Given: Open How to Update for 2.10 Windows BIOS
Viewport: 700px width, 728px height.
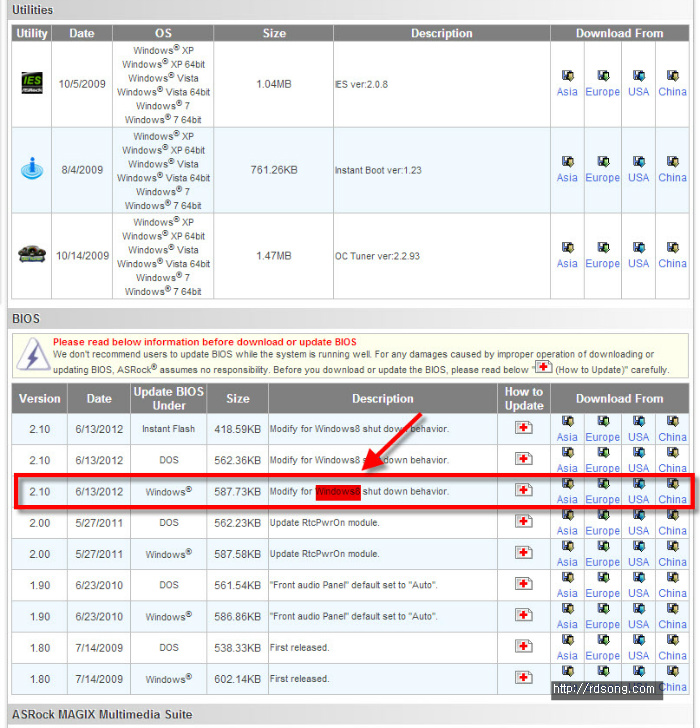Looking at the screenshot, I should coord(523,490).
